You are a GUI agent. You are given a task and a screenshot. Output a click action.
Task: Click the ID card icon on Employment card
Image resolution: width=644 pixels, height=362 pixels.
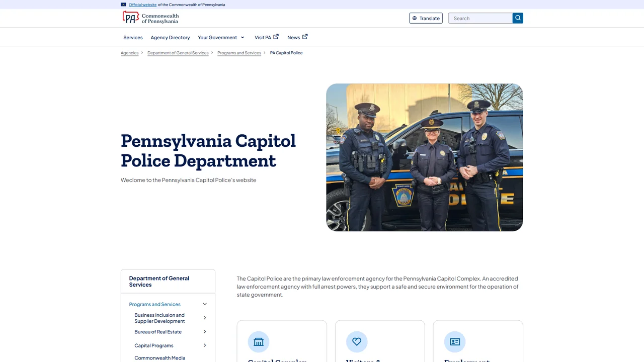455,342
